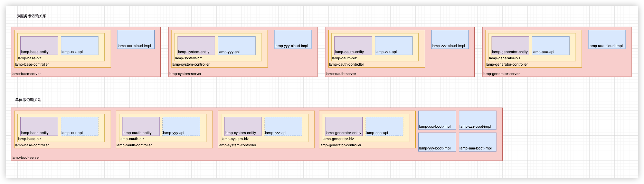644x184 pixels.
Task: Select the 单体版依赖关系 heading text
Action: pyautogui.click(x=28, y=100)
